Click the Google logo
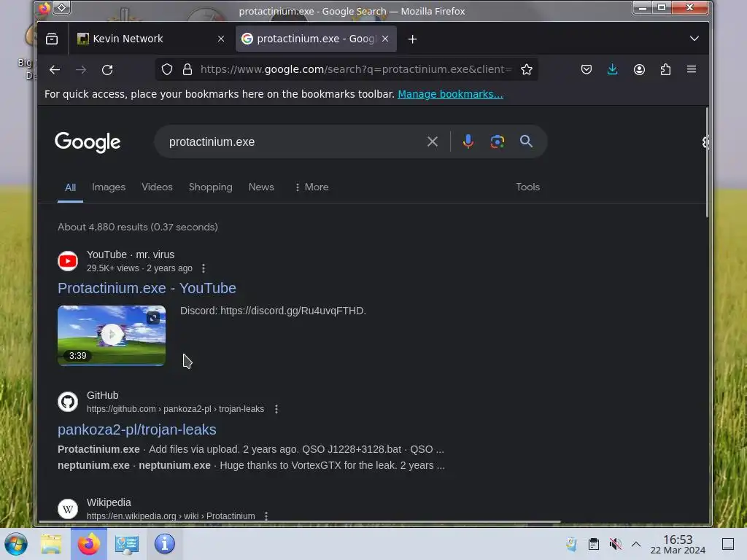This screenshot has height=560, width=747. tap(88, 142)
